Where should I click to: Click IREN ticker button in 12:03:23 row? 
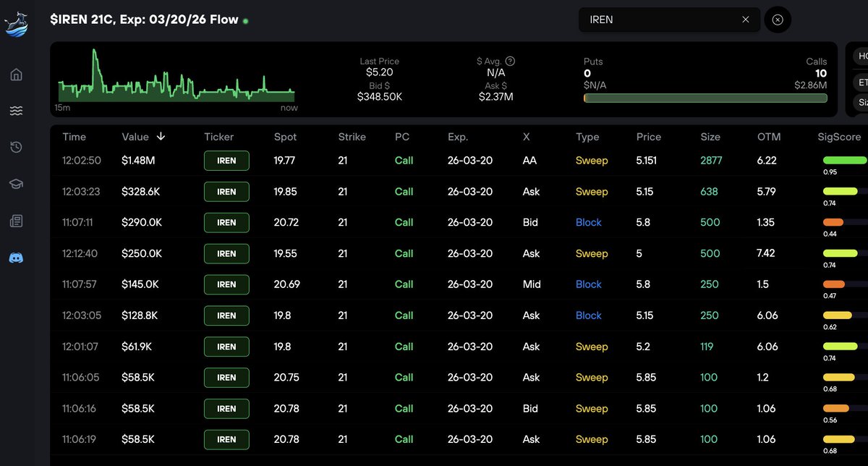pyautogui.click(x=226, y=192)
